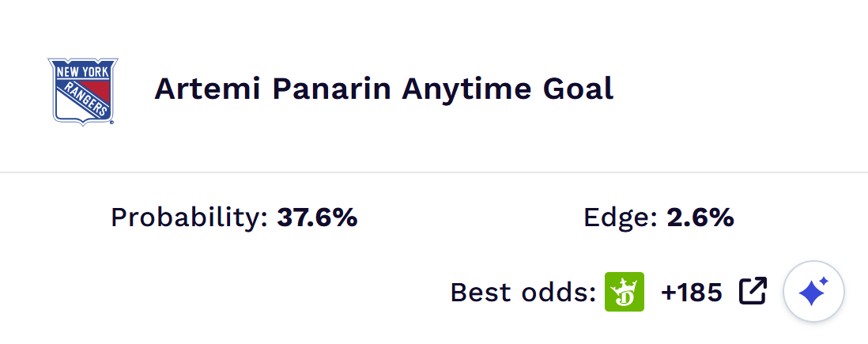Click the New York Rangers team logo
This screenshot has height=344, width=868.
click(x=81, y=91)
